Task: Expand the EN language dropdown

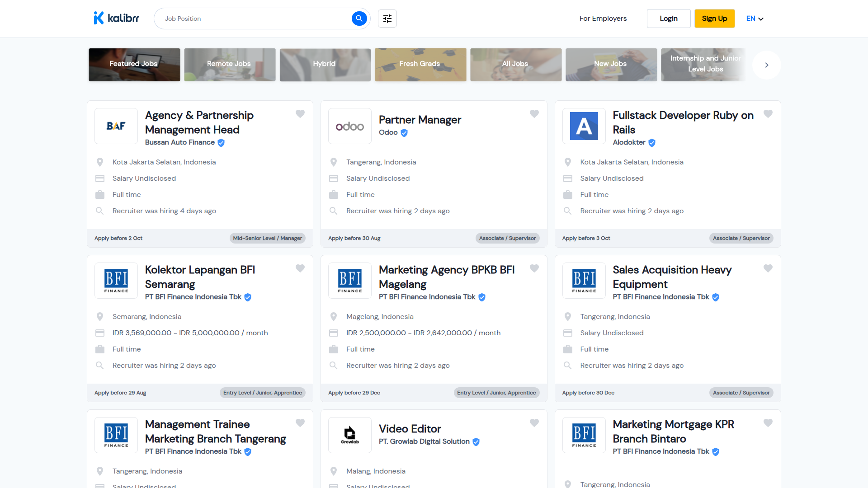Action: (755, 19)
